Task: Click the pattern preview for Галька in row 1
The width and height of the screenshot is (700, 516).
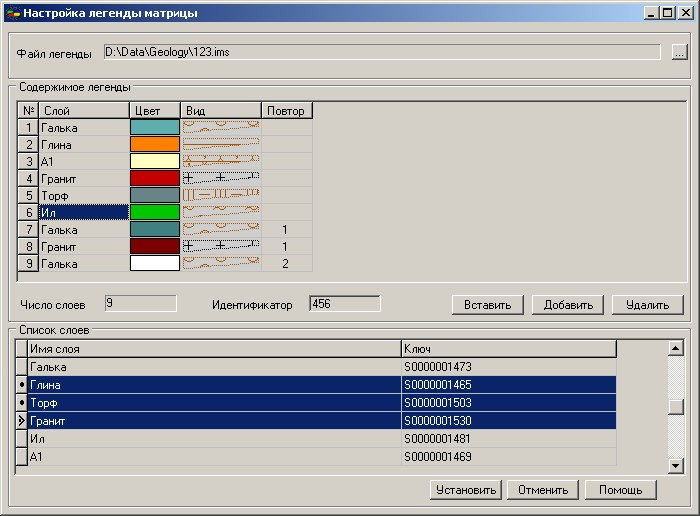Action: click(221, 128)
